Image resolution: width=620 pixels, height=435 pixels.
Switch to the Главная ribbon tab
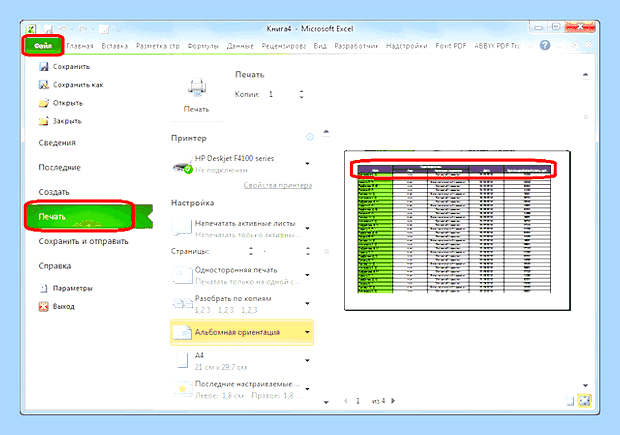(x=80, y=46)
